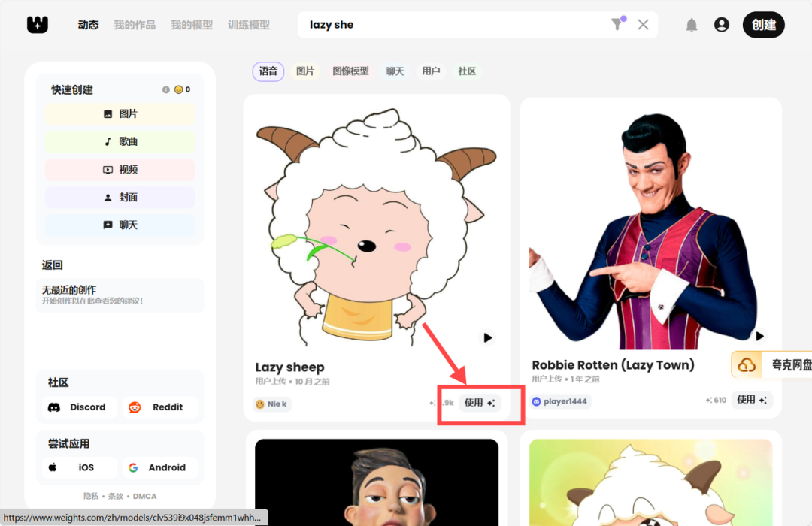812x526 pixels.
Task: Click the "无最近的创作" message
Action: (69, 289)
